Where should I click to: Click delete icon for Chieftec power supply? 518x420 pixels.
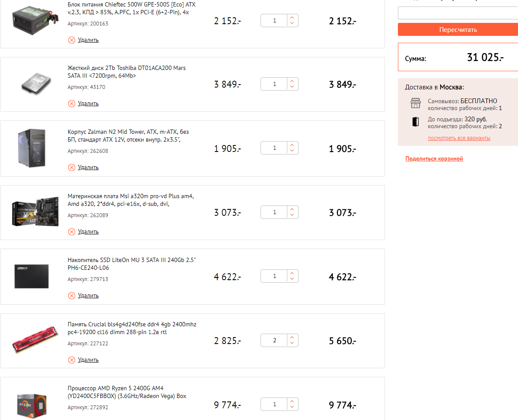click(72, 40)
